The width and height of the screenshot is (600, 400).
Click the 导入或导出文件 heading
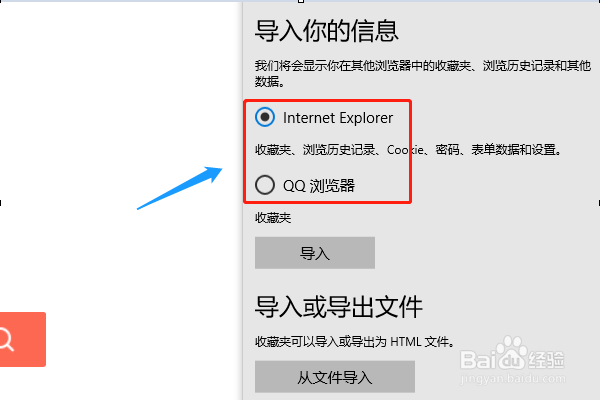(x=339, y=307)
